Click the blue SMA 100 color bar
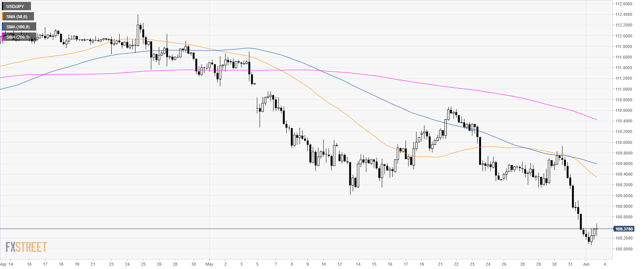644x269 pixels. click(2, 27)
